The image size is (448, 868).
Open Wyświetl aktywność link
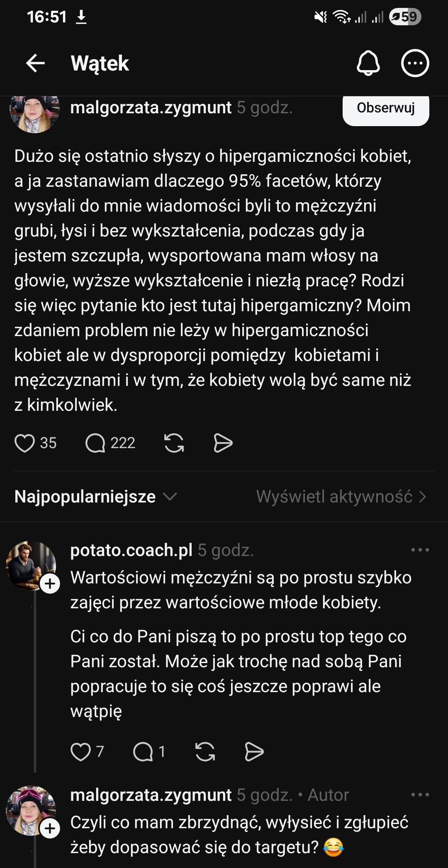tap(341, 497)
